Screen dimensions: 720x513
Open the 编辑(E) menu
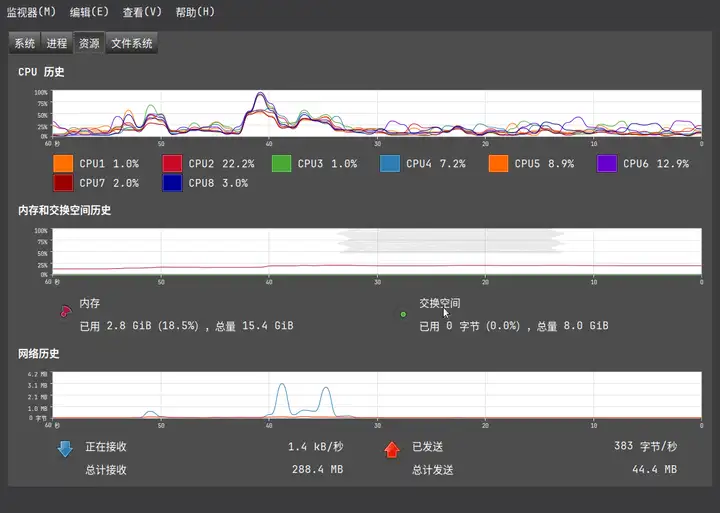coord(89,12)
